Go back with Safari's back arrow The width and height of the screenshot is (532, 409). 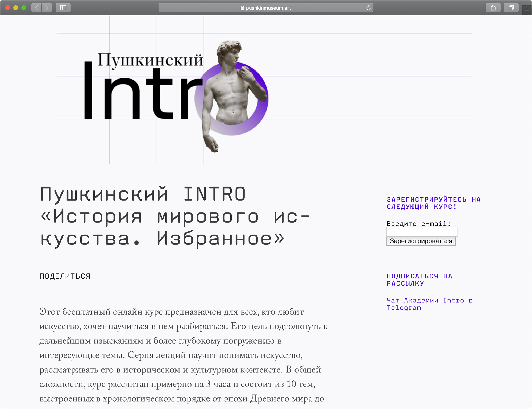pyautogui.click(x=36, y=8)
